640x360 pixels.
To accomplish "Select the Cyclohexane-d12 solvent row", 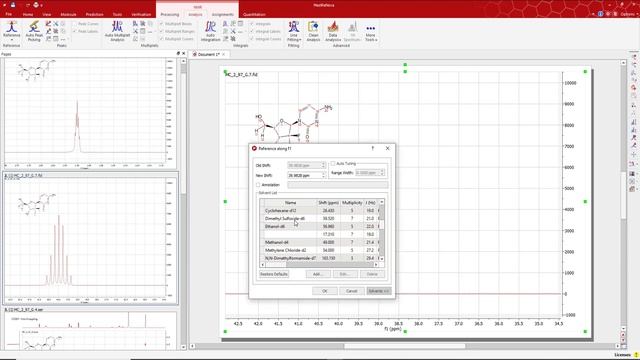I will point(320,211).
